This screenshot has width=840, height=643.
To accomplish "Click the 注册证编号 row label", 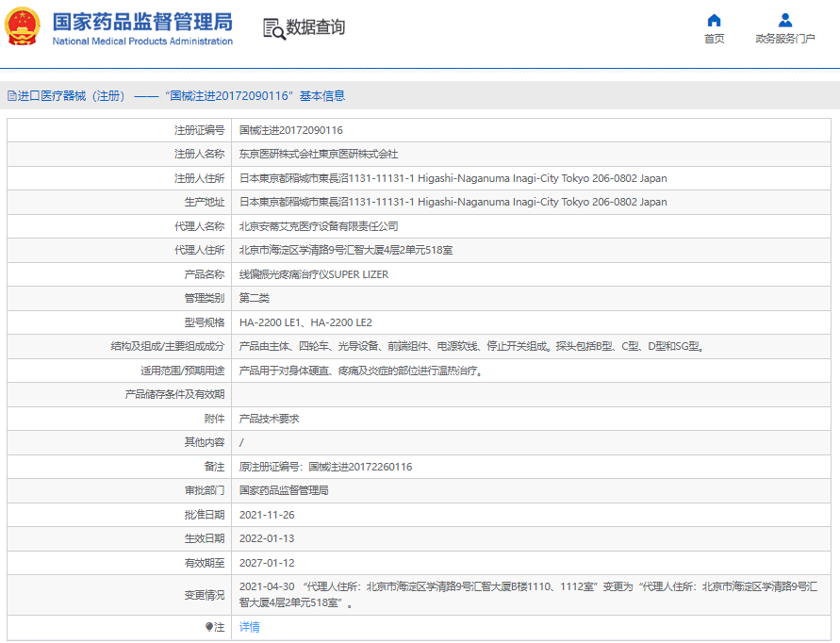I will pos(199,130).
